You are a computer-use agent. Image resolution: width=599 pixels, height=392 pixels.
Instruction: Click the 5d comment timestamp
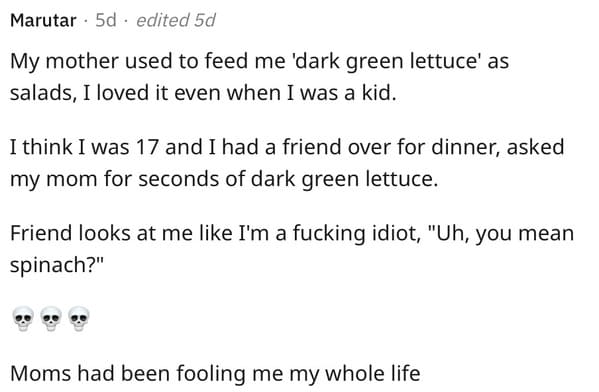[x=105, y=20]
